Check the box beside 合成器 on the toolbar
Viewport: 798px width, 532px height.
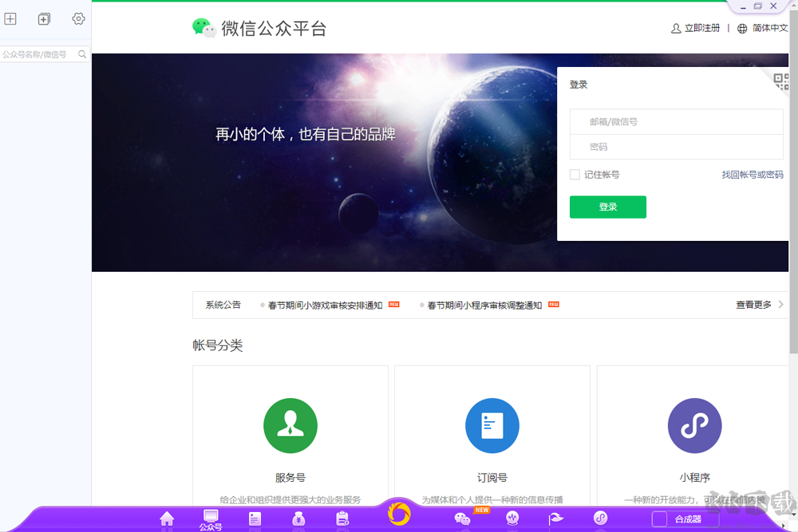tap(658, 519)
